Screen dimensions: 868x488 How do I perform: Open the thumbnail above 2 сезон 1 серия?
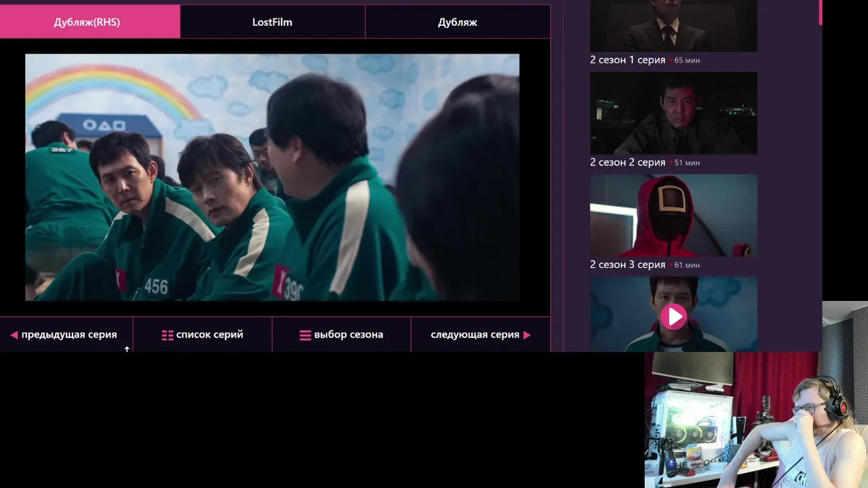[x=673, y=26]
